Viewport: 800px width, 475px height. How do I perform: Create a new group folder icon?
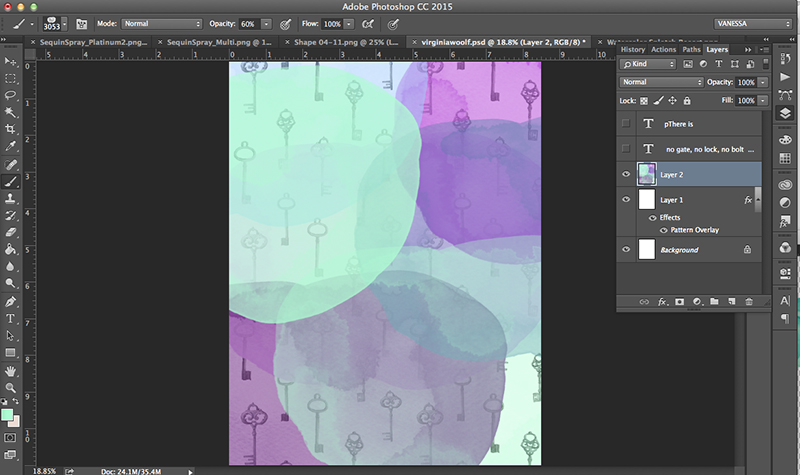click(x=714, y=302)
